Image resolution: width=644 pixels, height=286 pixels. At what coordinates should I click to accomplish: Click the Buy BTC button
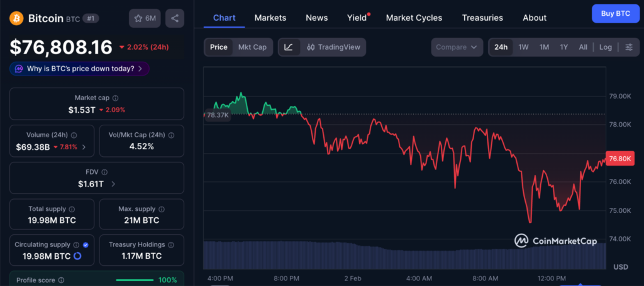615,13
